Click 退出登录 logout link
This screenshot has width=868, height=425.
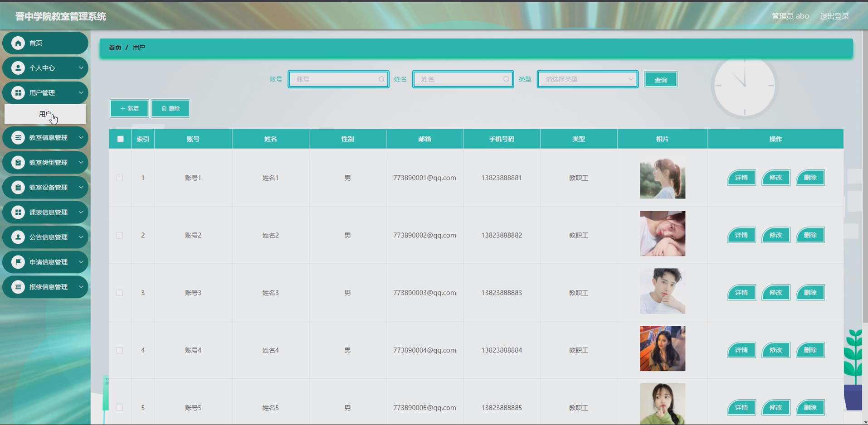pos(834,16)
